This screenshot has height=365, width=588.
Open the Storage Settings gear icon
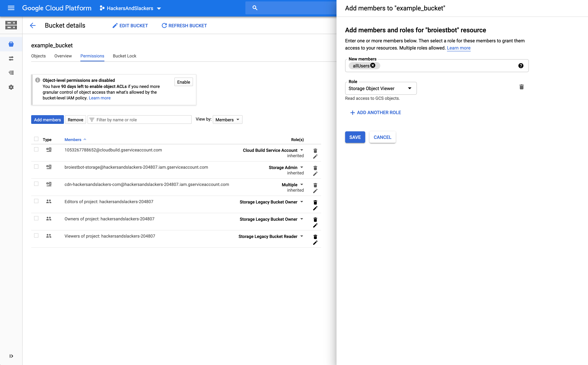[x=11, y=87]
